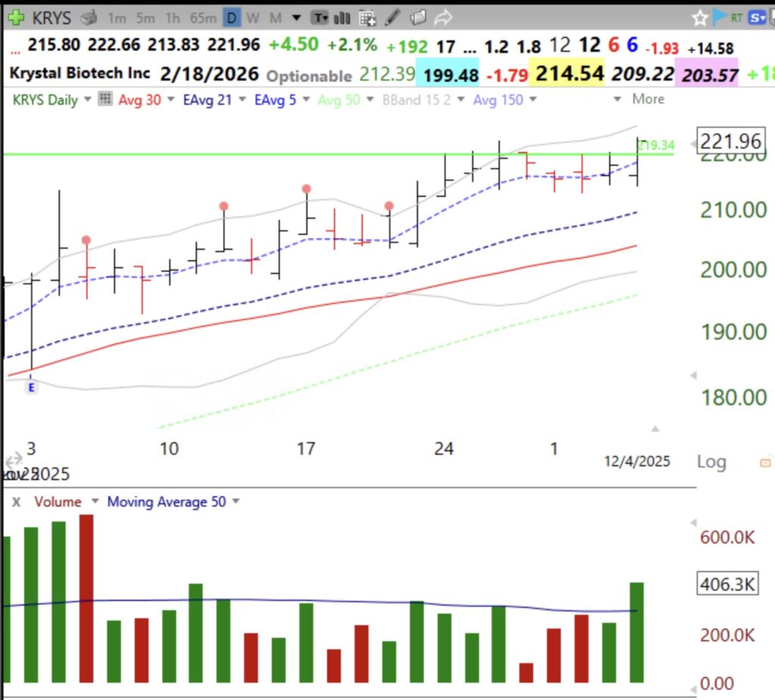Click the forward share arrow icon
This screenshot has width=775, height=700.
443,17
